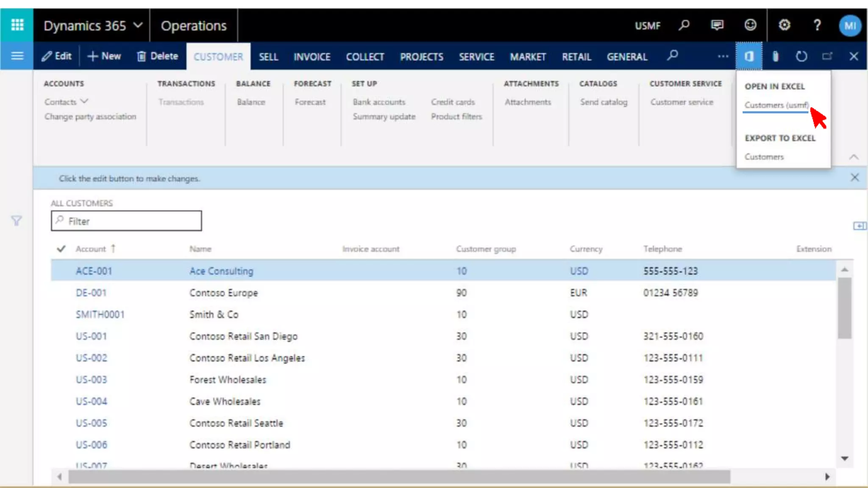Collapse the action pane ribbon chevron

[854, 157]
